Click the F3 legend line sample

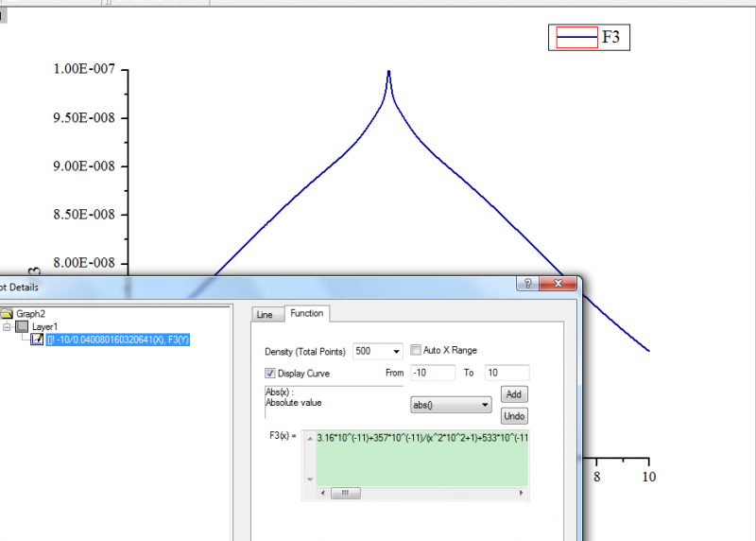point(577,37)
